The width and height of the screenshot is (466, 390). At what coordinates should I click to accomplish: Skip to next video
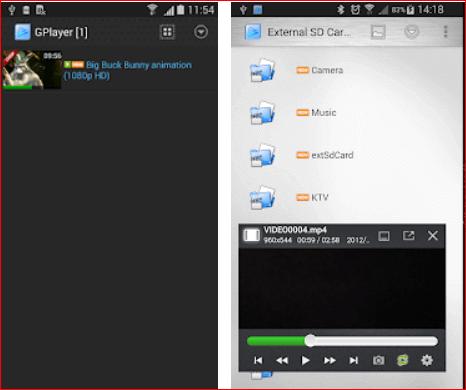[354, 360]
